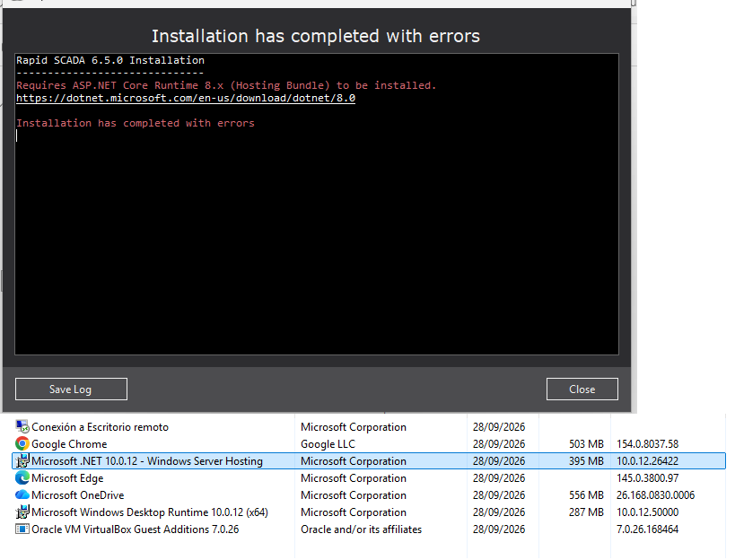Viewport: 735px width, 560px height.
Task: Click OneDrive version '26.168.0830.0006'
Action: [655, 495]
